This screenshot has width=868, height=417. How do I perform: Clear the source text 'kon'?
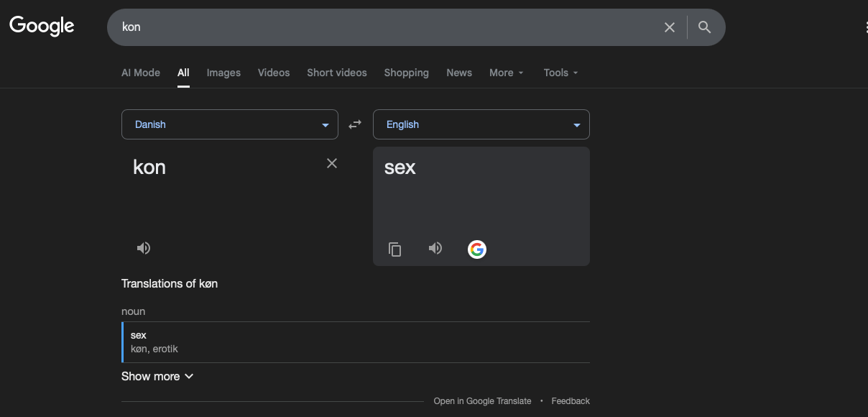point(332,163)
